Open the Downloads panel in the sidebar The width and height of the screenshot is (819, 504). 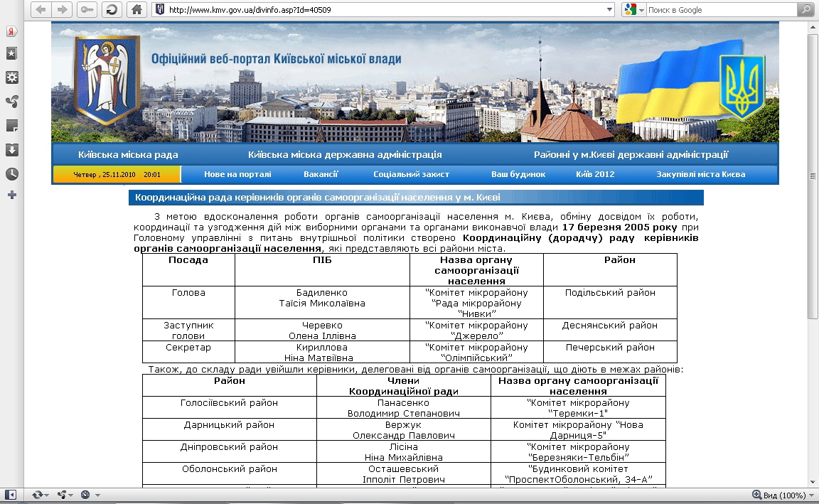[11, 150]
